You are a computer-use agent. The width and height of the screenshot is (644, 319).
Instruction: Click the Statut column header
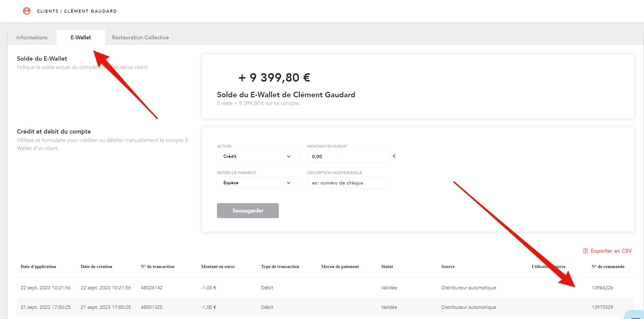(x=387, y=266)
